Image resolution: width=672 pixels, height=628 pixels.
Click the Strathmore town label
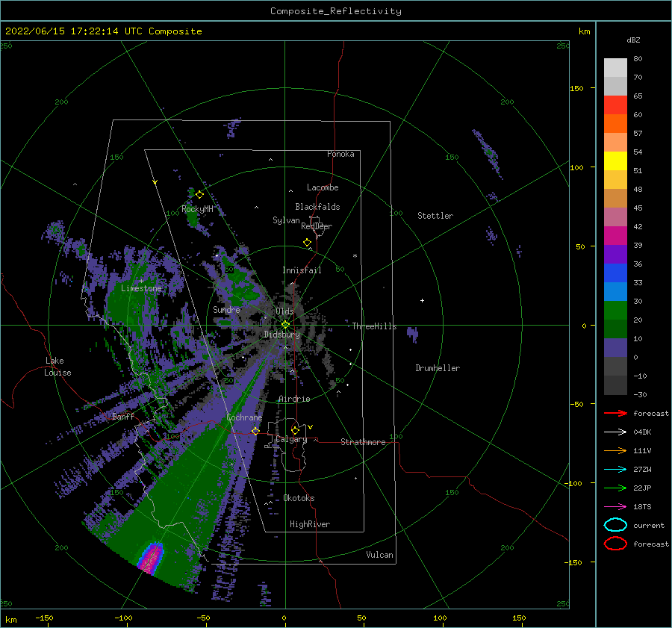363,442
